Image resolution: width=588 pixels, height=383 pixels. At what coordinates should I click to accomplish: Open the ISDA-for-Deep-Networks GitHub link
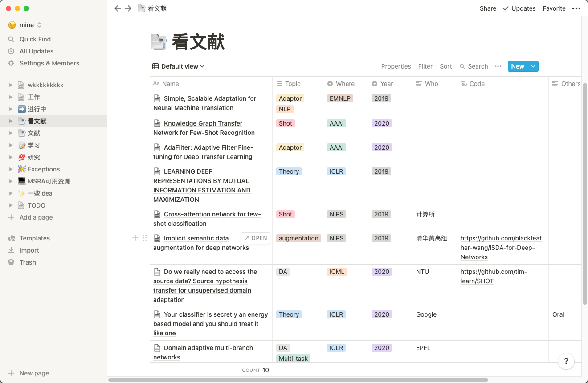click(x=501, y=248)
